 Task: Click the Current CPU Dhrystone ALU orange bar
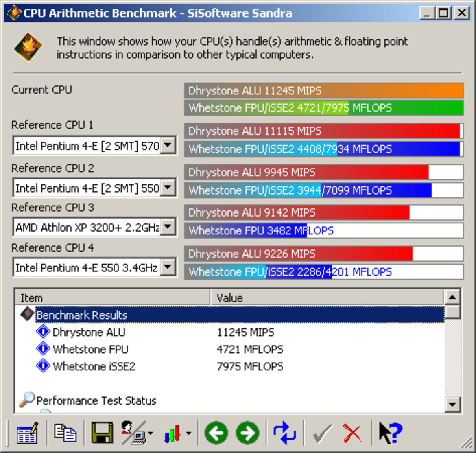coord(323,90)
